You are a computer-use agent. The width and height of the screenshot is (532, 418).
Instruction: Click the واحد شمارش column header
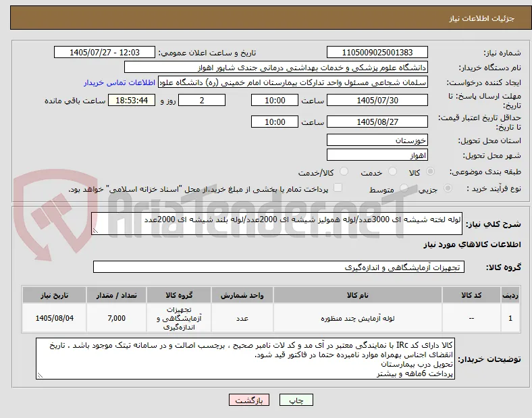(242, 295)
